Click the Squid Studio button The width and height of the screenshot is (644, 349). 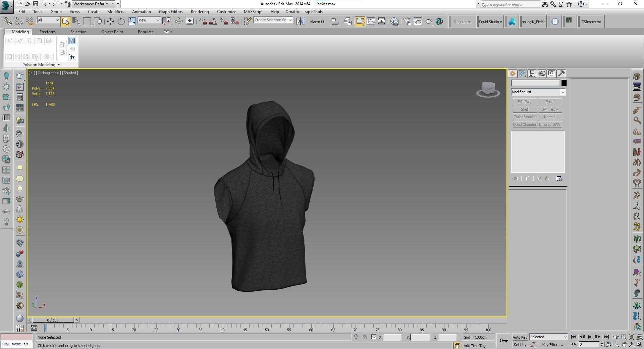pyautogui.click(x=490, y=22)
